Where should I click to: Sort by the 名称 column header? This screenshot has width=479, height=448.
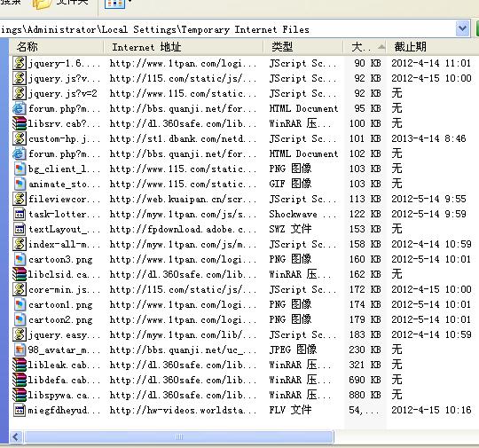tap(57, 47)
